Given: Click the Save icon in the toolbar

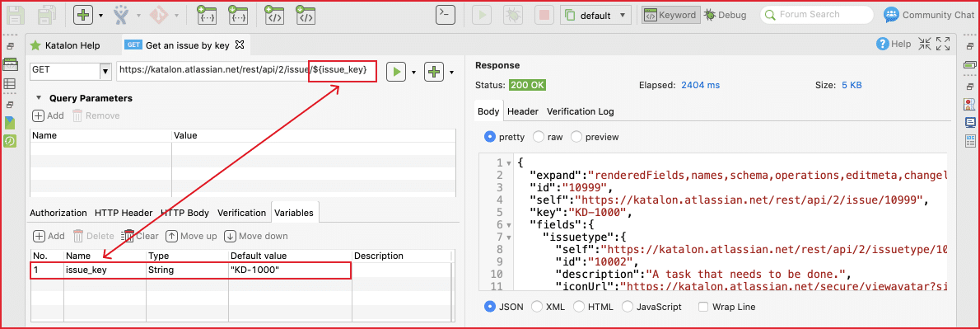Looking at the screenshot, I should coord(15,15).
